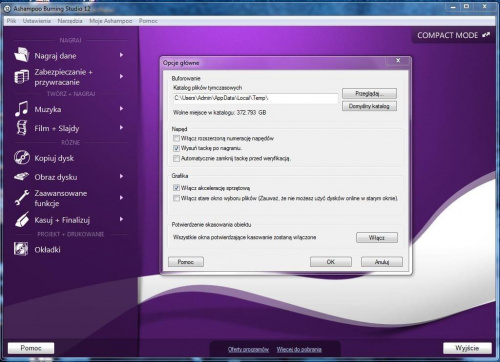Open the Ustawienia menu
This screenshot has width=500, height=362.
(x=37, y=21)
